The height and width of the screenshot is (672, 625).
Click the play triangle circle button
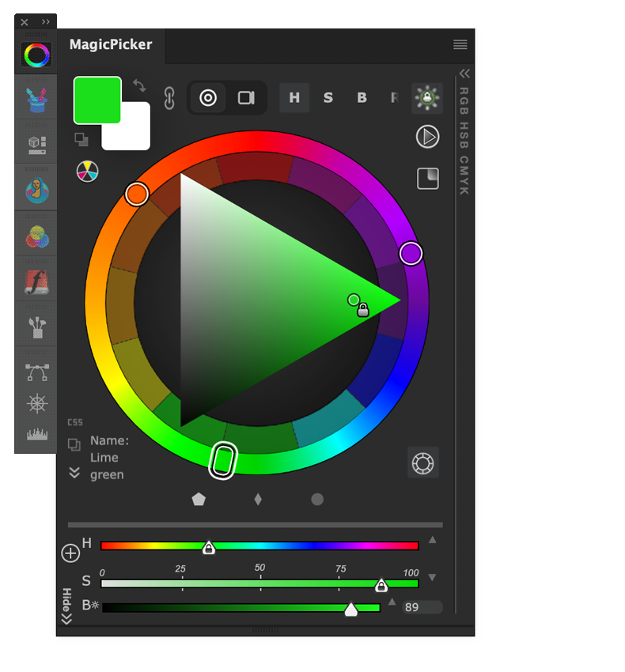click(x=428, y=137)
